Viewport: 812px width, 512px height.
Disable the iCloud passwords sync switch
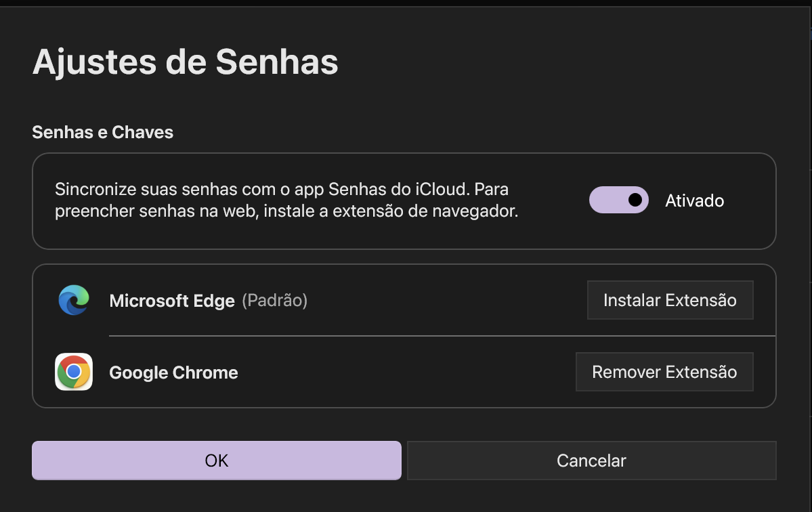(x=618, y=200)
